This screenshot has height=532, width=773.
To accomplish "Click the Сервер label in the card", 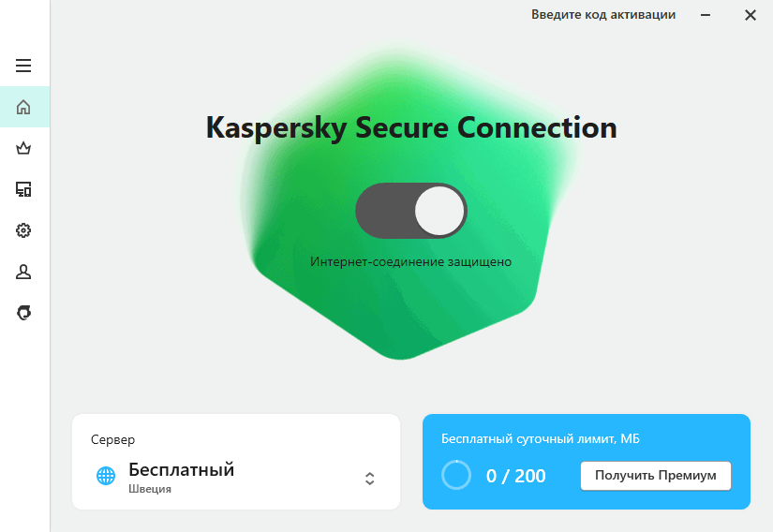I will pyautogui.click(x=112, y=439).
